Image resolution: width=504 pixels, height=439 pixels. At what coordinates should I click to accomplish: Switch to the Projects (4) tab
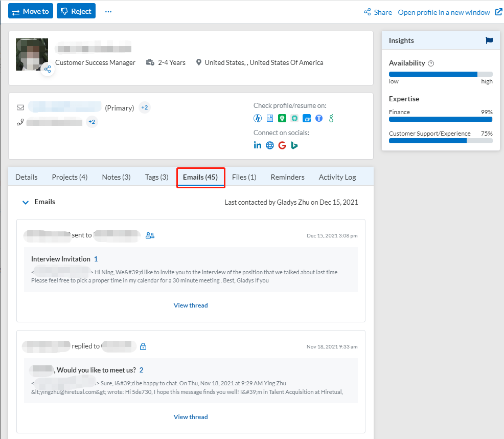pos(70,177)
